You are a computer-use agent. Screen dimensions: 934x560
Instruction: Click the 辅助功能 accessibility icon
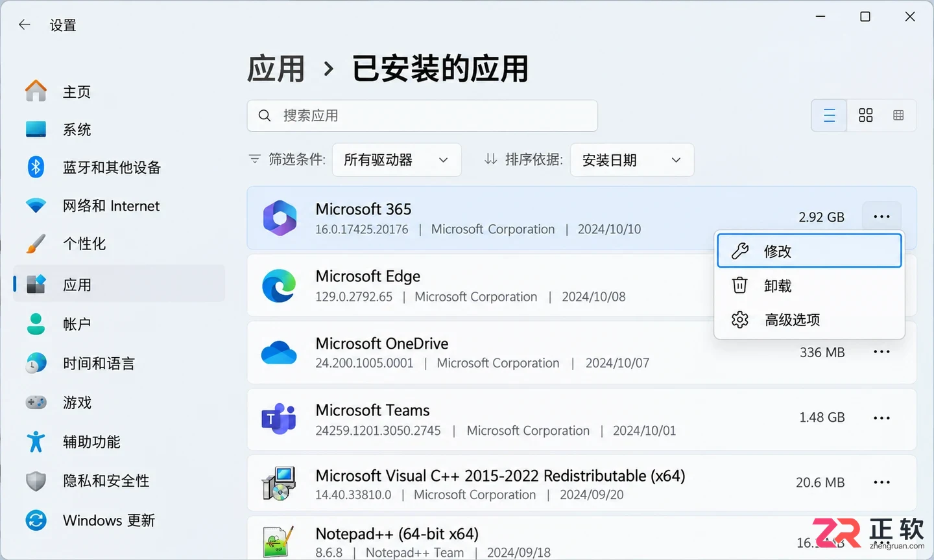tap(36, 441)
